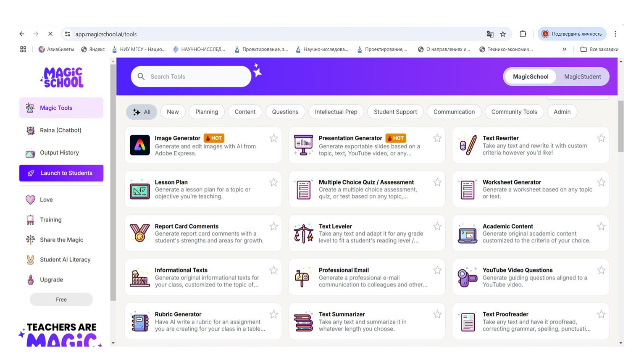Bookmark this page with star icon
This screenshot has height=363, width=644.
pos(503,34)
